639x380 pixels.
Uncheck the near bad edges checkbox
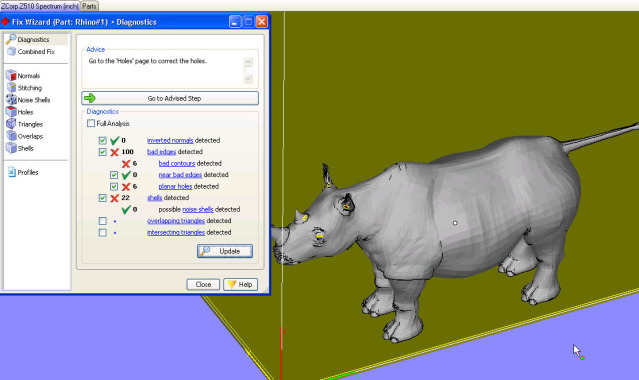click(114, 175)
